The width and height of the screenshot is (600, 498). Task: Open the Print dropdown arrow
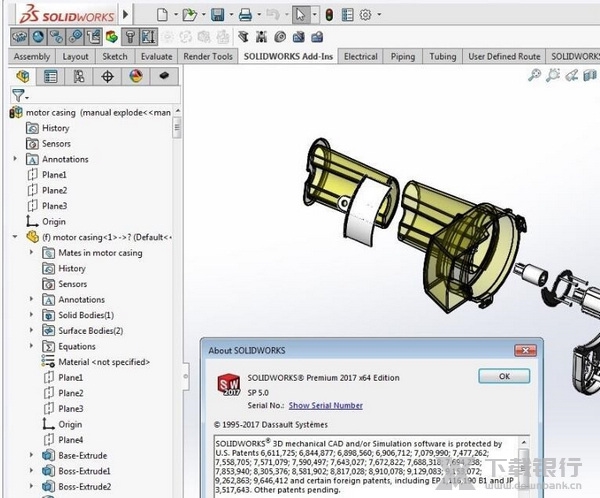point(259,15)
